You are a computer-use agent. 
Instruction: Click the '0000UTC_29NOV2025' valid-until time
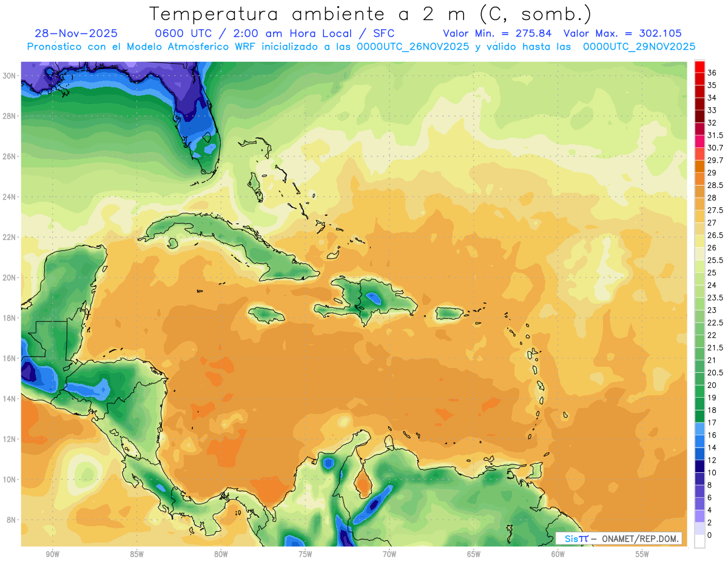point(639,47)
